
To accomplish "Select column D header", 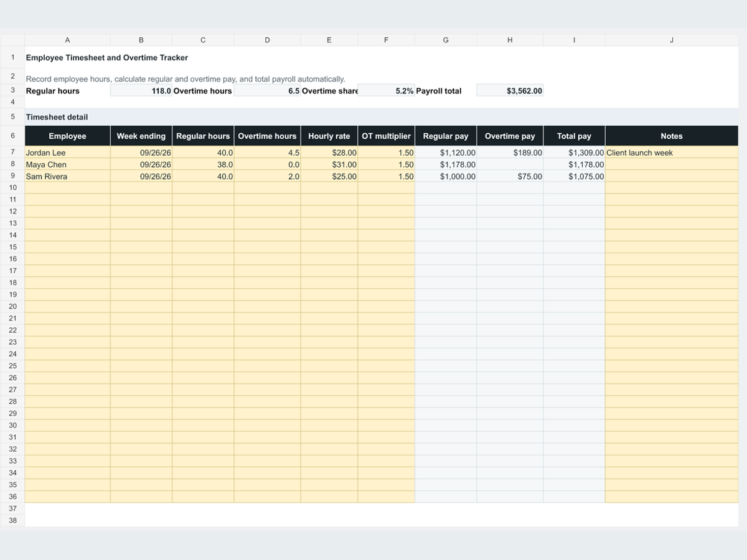I will pyautogui.click(x=267, y=40).
